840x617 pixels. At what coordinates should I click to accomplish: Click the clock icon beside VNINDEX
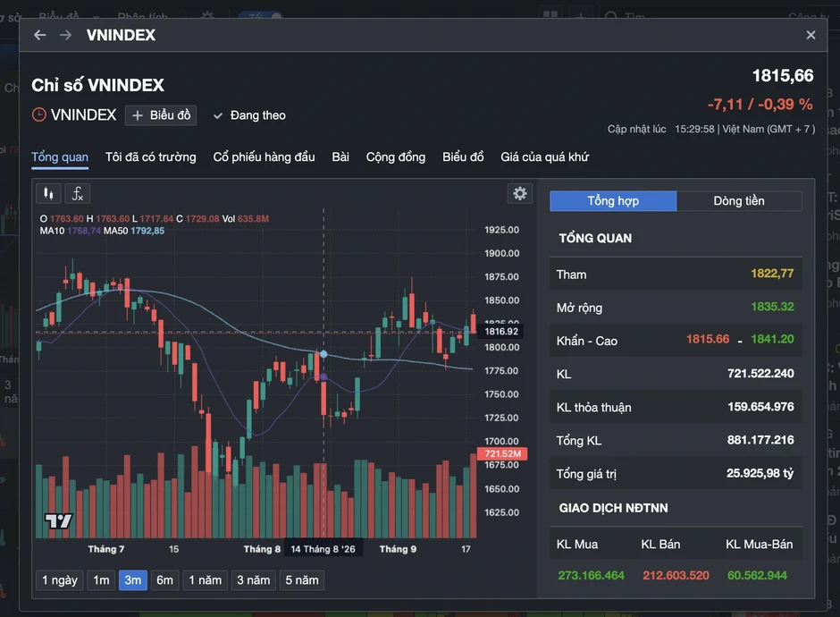39,114
